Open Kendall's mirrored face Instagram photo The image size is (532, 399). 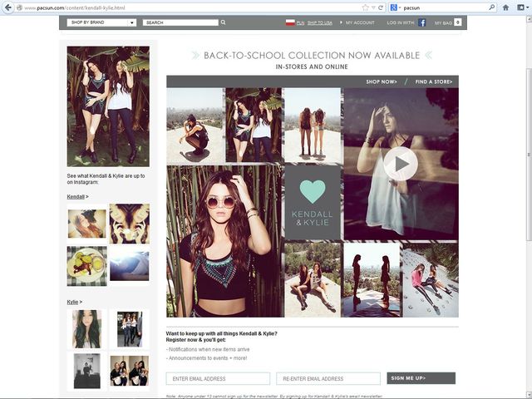coord(130,224)
